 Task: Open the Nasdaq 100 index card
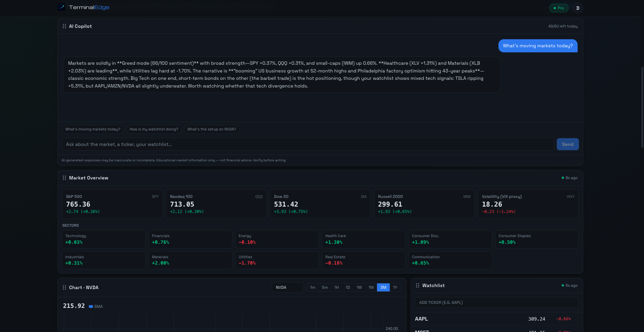pyautogui.click(x=216, y=204)
